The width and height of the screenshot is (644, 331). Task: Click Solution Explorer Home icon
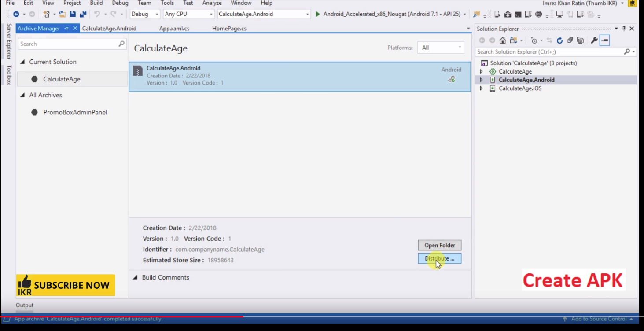pyautogui.click(x=502, y=40)
